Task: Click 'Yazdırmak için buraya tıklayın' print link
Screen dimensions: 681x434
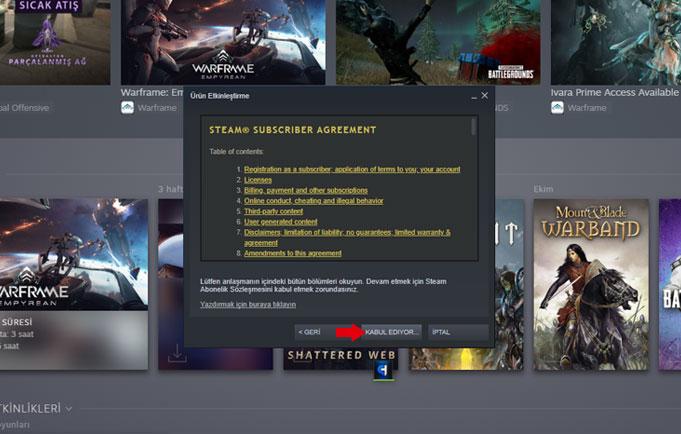Action: (x=248, y=304)
